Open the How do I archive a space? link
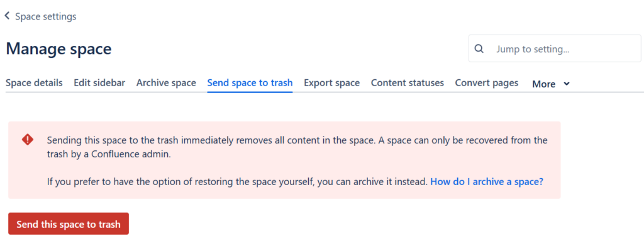Image resolution: width=644 pixels, height=236 pixels. (x=487, y=182)
